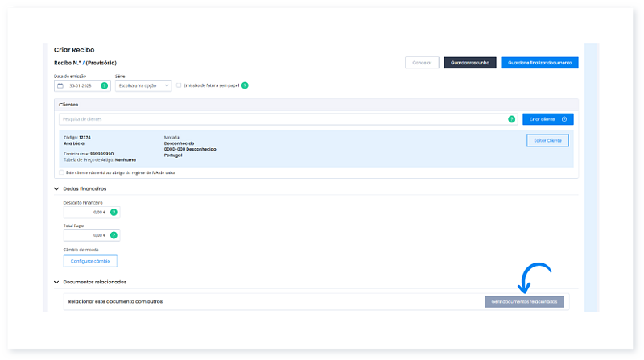Image resolution: width=644 pixels, height=360 pixels.
Task: Click the Pesquisa de clientes search field
Action: coord(282,119)
